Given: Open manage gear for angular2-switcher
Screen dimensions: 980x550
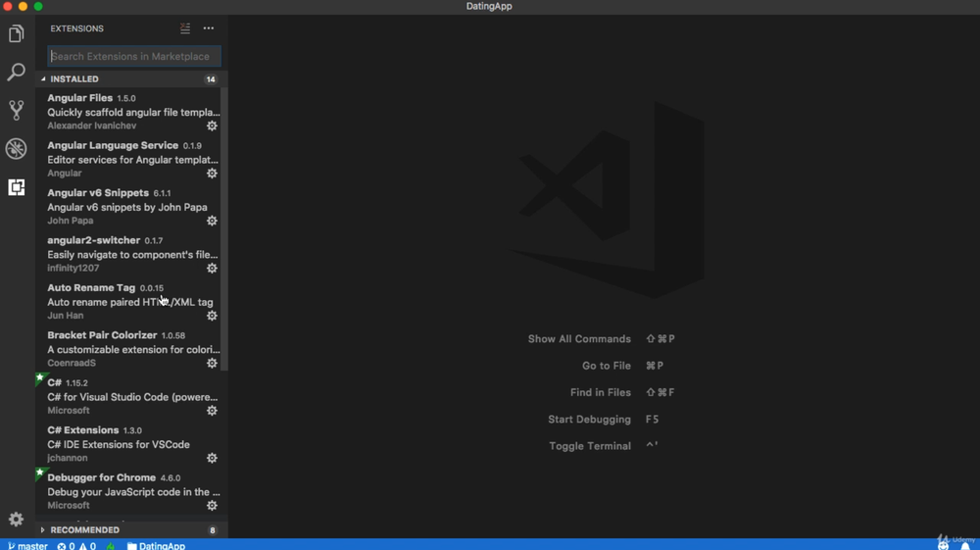Looking at the screenshot, I should (212, 268).
